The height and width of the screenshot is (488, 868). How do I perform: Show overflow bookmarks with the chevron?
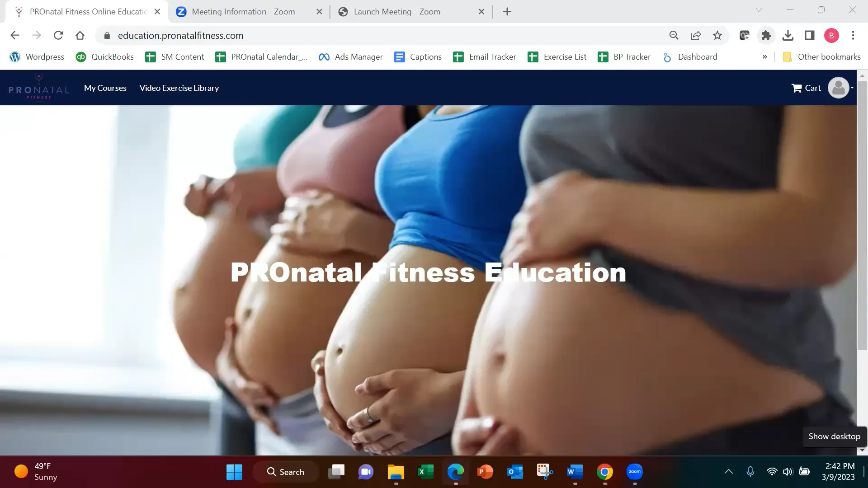tap(765, 57)
